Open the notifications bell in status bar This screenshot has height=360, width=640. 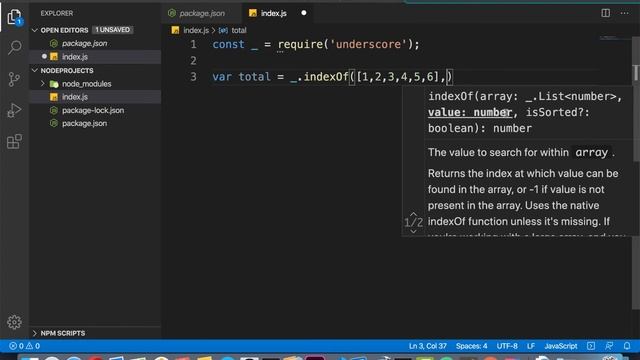(627, 346)
